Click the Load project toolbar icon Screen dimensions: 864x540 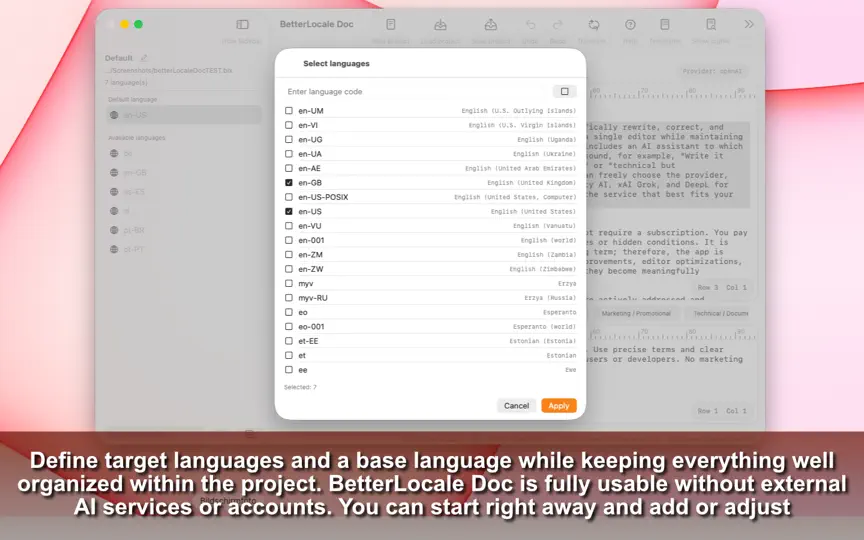tap(440, 24)
